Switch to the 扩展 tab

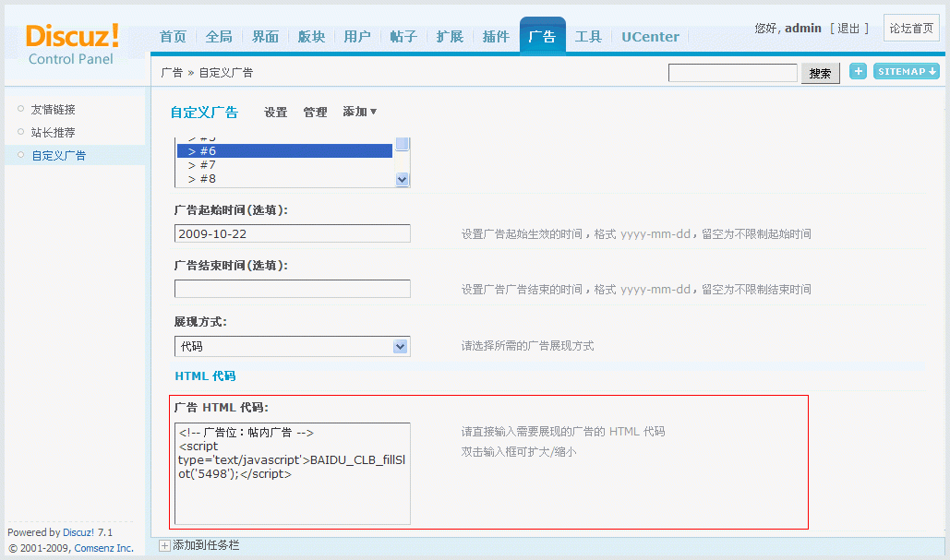point(450,37)
